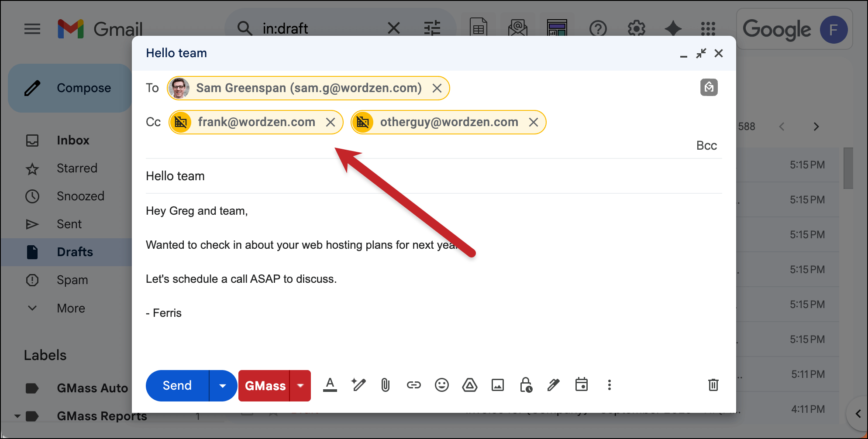Open Help me write pencil sparkle icon
868x439 pixels.
358,385
